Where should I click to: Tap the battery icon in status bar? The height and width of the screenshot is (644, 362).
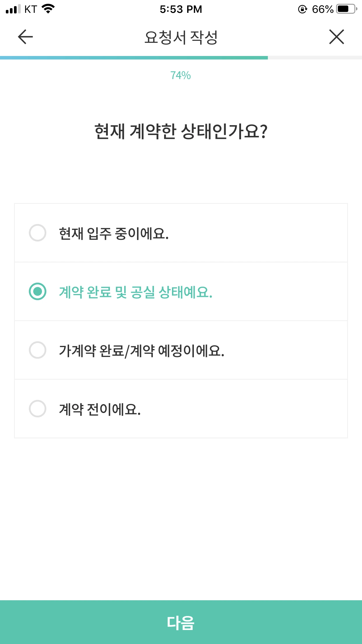click(x=347, y=9)
